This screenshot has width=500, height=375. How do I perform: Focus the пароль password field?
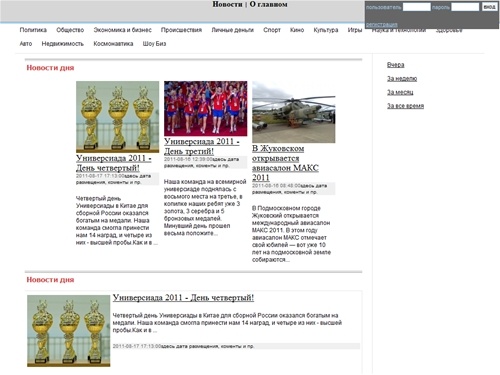click(465, 7)
